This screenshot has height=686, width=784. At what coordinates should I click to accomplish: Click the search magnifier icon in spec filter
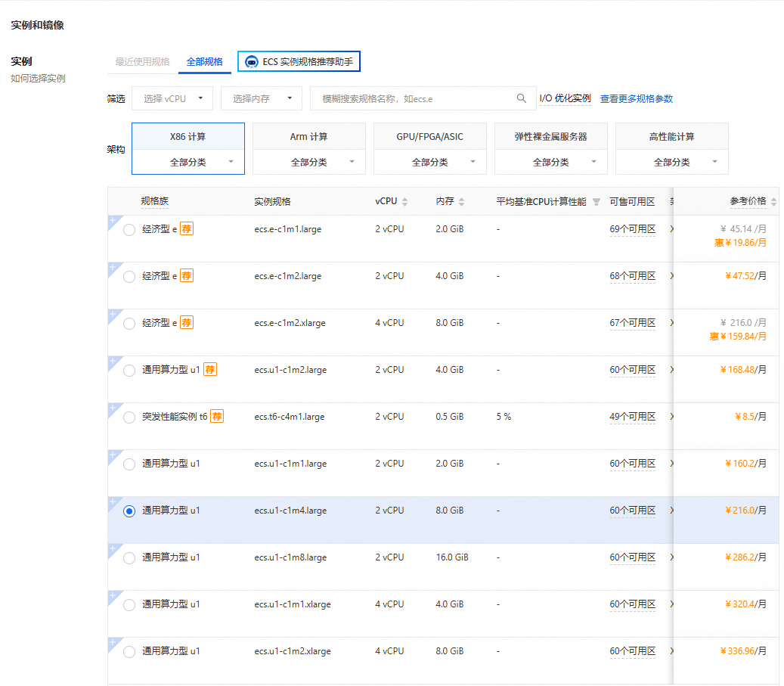click(x=521, y=98)
